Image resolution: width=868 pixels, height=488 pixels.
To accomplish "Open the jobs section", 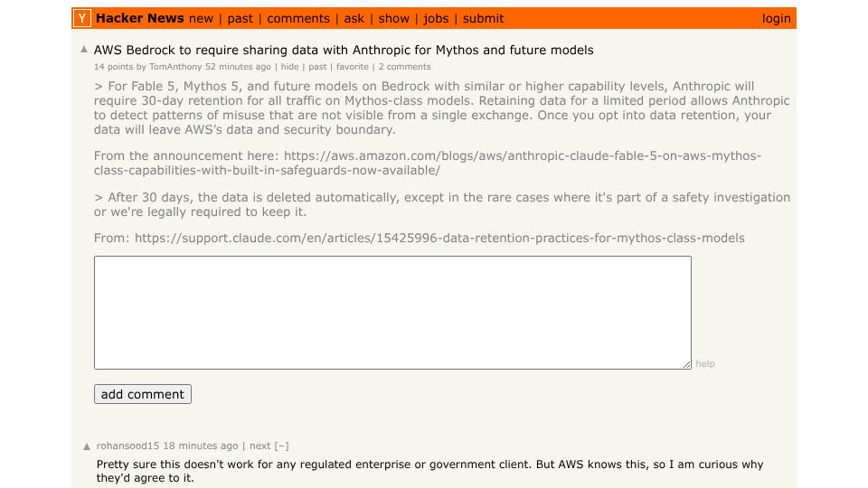I will (436, 18).
